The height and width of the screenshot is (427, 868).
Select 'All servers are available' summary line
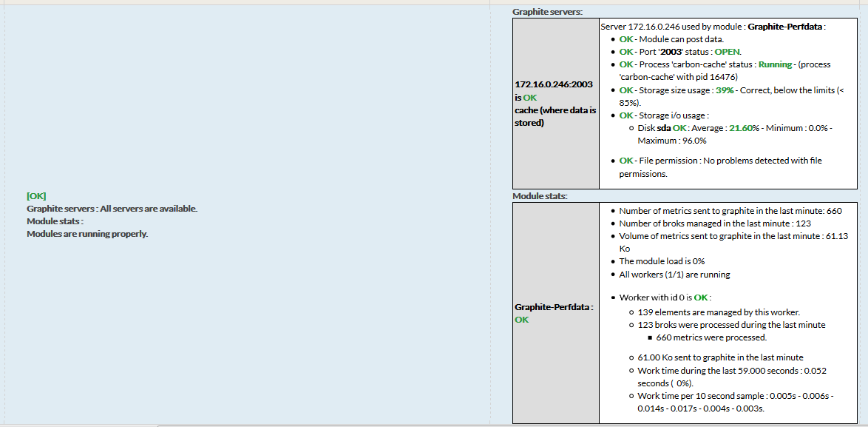(112, 209)
